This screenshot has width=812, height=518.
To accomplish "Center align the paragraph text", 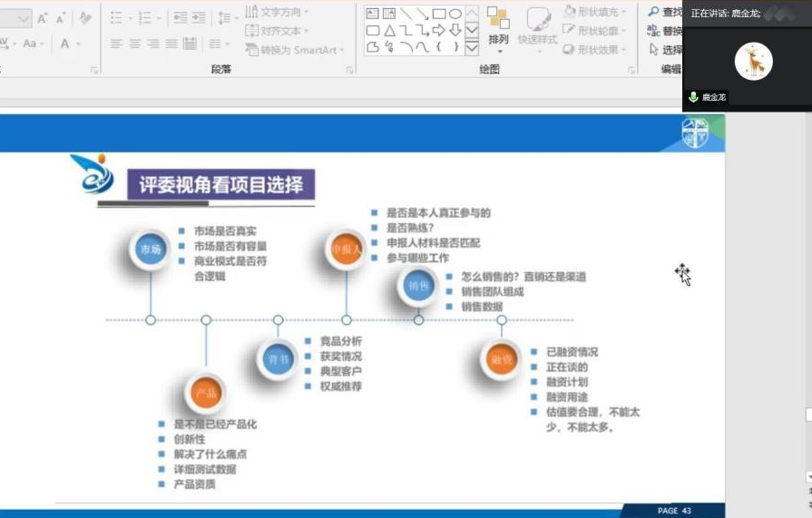I will pyautogui.click(x=134, y=44).
